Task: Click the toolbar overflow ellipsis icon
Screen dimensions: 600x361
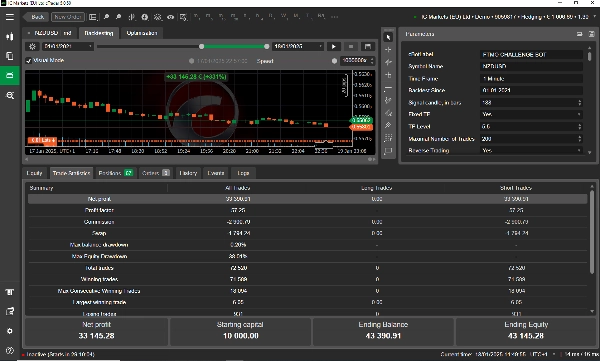Action: (x=334, y=17)
